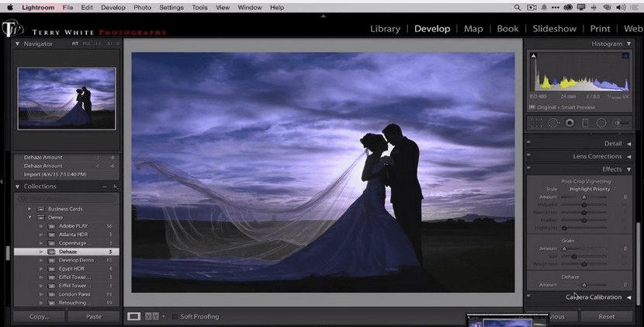Image resolution: width=644 pixels, height=327 pixels.
Task: Click the Reset button
Action: pyautogui.click(x=605, y=316)
